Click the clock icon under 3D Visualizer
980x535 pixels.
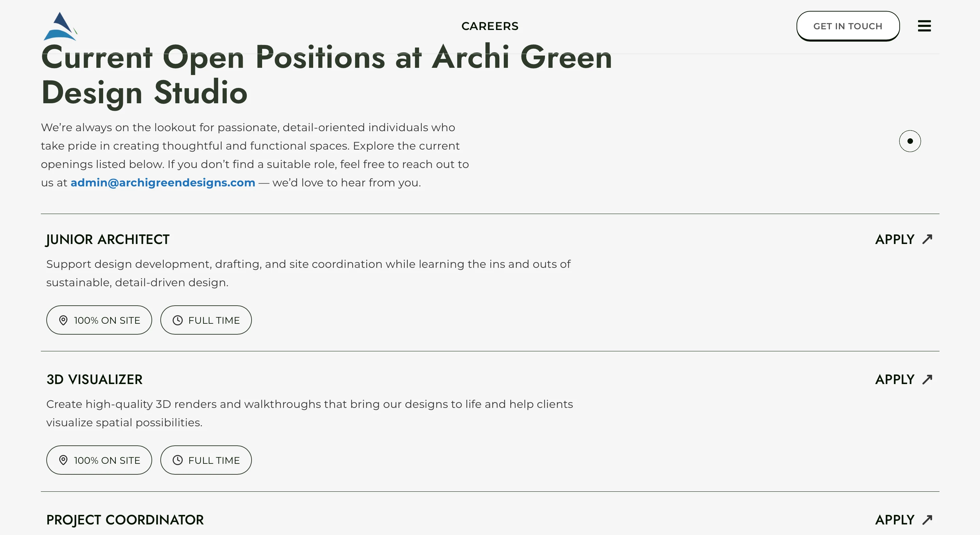tap(178, 460)
